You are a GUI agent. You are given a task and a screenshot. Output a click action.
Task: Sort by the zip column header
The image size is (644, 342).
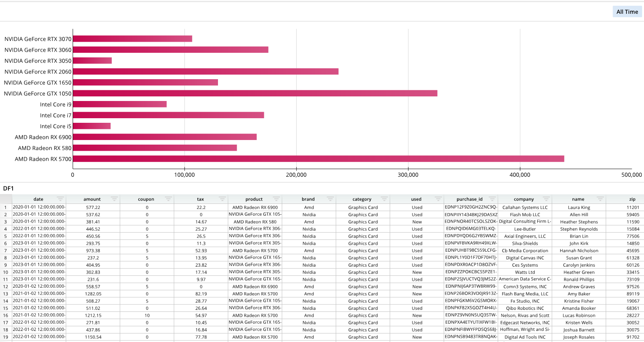pos(632,199)
